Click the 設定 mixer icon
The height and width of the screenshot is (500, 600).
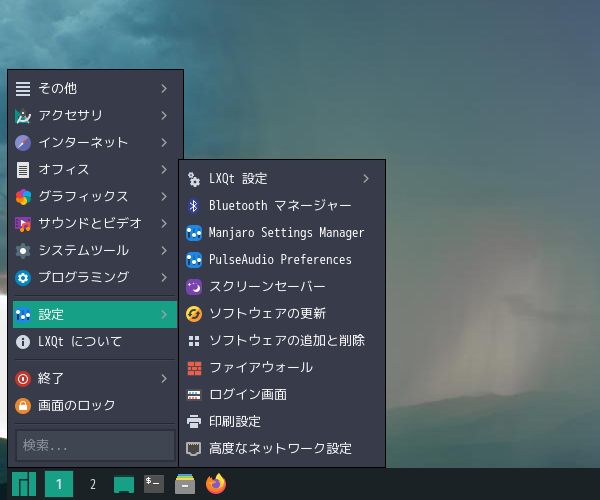tap(23, 315)
